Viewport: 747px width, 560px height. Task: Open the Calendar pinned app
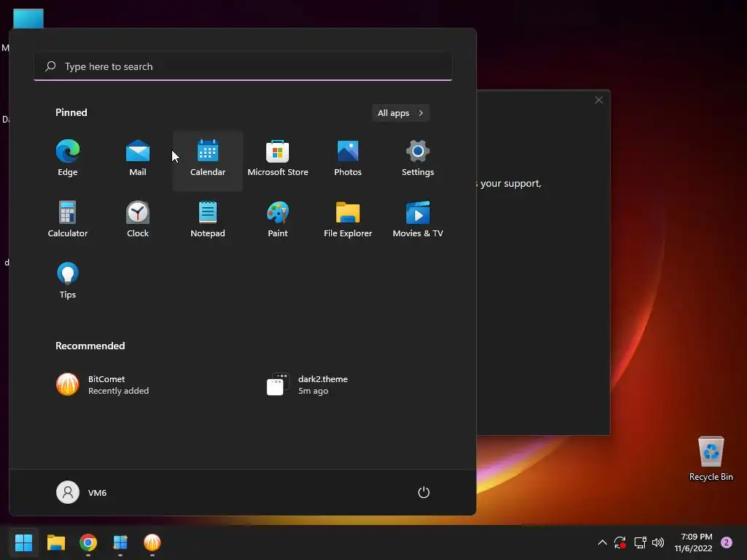pyautogui.click(x=208, y=160)
